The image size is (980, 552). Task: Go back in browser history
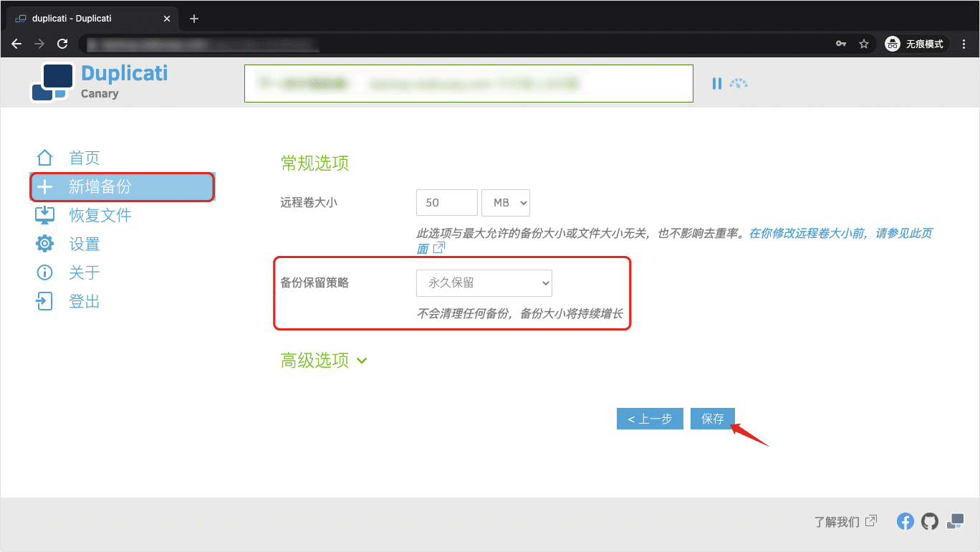coord(16,44)
